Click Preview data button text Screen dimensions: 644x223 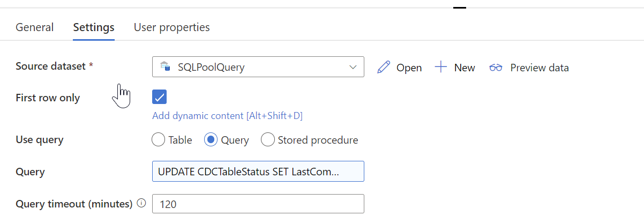click(540, 68)
